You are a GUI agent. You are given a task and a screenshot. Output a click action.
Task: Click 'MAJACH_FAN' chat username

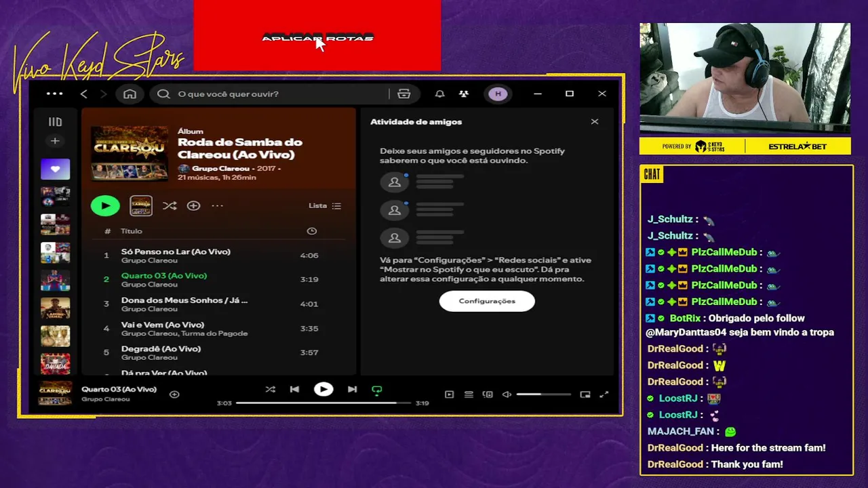click(681, 431)
